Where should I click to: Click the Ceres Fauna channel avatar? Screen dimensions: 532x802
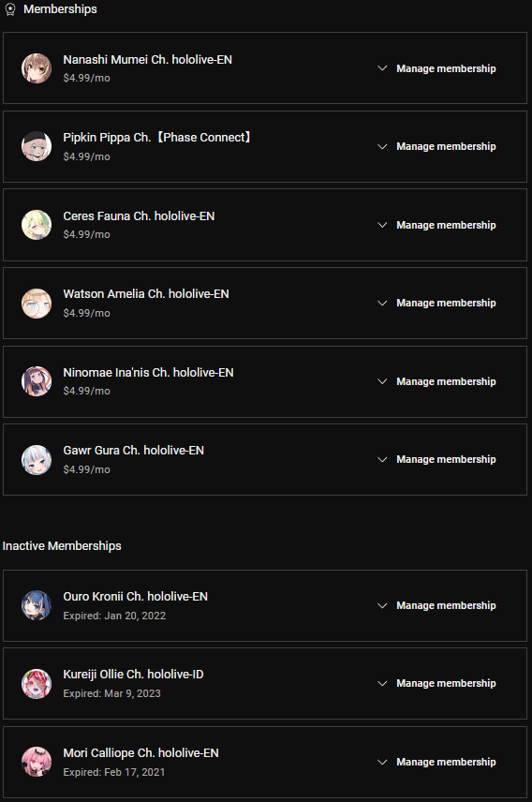click(x=37, y=225)
